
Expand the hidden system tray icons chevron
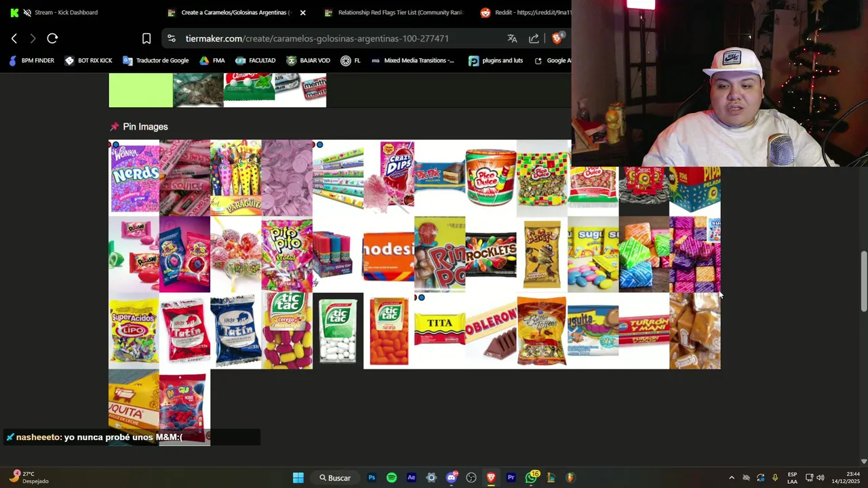pos(731,478)
